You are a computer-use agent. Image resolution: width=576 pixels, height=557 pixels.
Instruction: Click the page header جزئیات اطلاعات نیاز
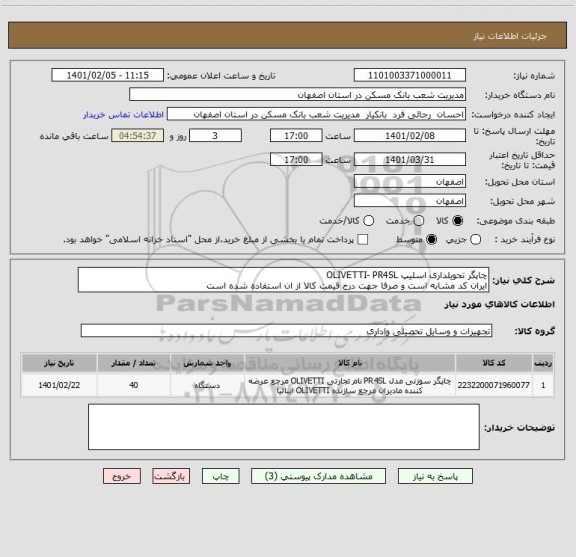[x=510, y=36]
